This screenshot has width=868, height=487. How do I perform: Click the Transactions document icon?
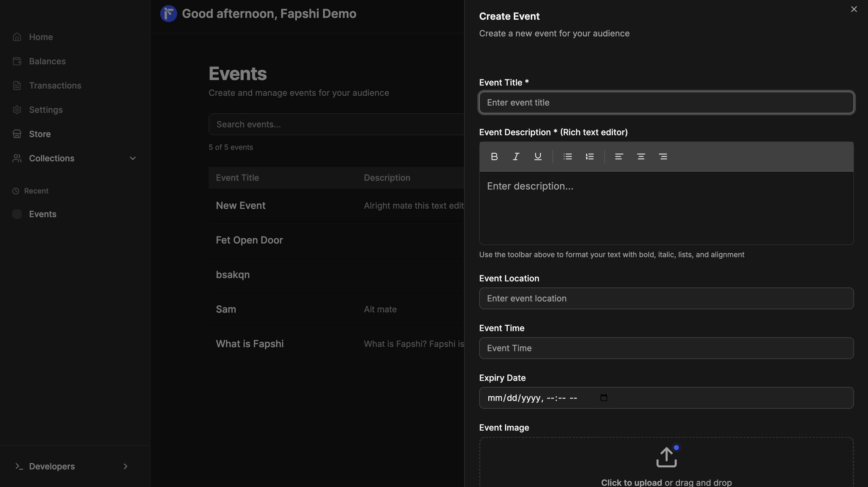17,86
